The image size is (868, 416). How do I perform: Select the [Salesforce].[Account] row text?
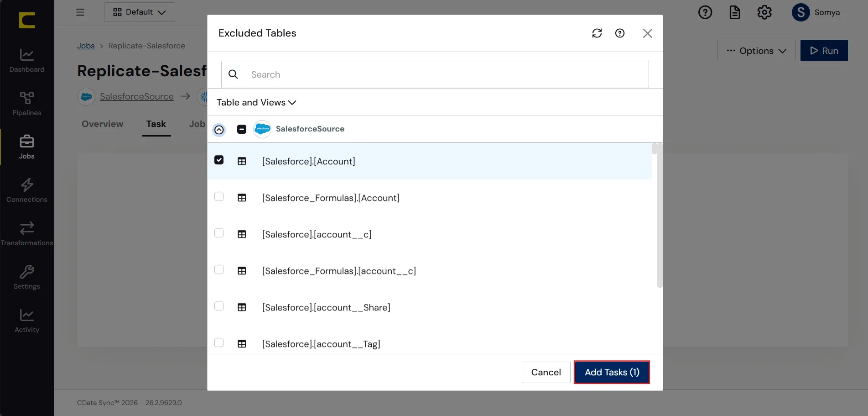click(x=308, y=161)
